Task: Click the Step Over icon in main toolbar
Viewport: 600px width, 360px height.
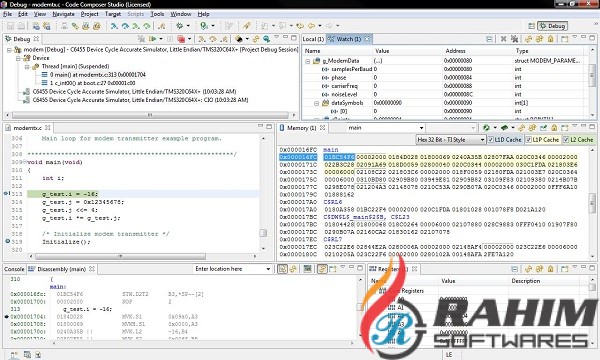Action: point(125,26)
